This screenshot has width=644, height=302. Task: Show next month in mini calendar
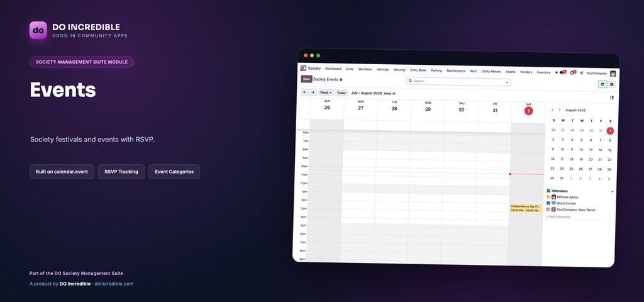(559, 110)
